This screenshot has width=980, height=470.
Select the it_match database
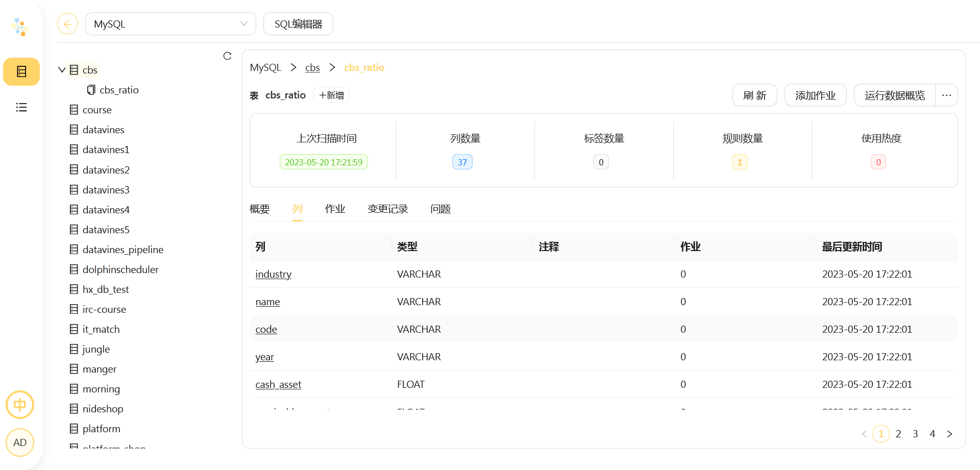101,329
